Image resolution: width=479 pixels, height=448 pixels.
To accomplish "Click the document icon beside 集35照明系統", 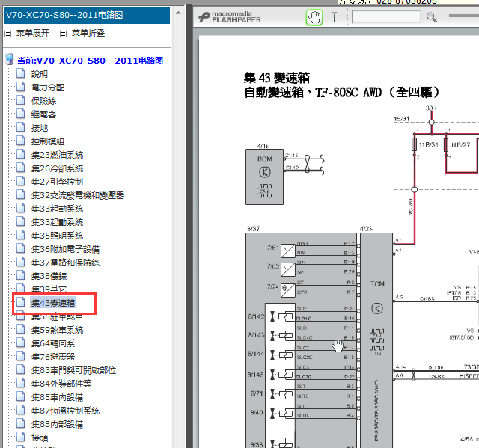I will pos(21,235).
